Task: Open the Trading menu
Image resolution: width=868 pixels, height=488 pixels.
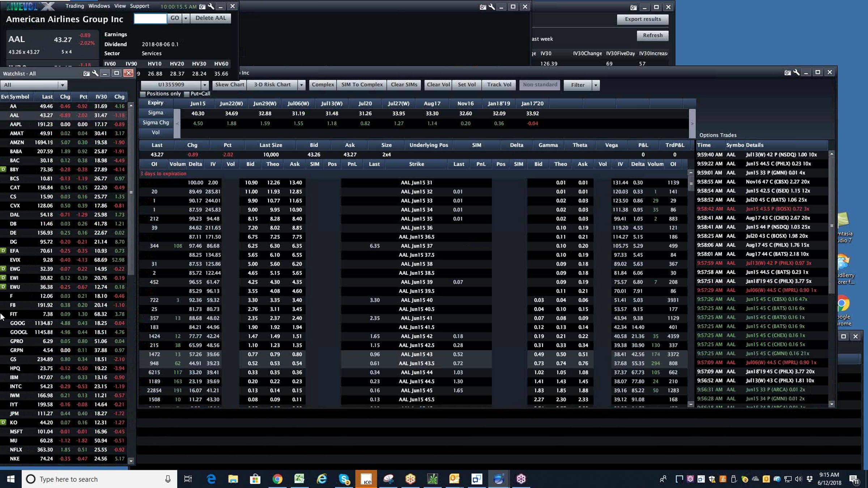Action: tap(75, 6)
